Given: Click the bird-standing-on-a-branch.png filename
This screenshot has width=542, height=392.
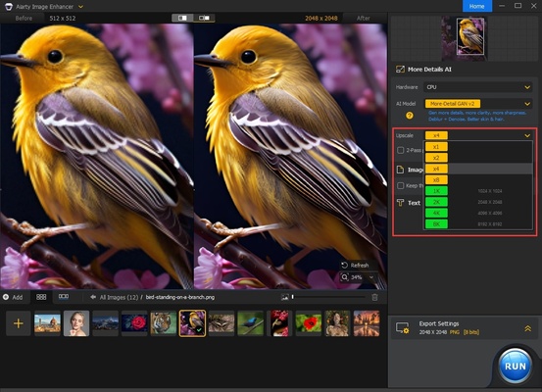Looking at the screenshot, I should pyautogui.click(x=180, y=297).
